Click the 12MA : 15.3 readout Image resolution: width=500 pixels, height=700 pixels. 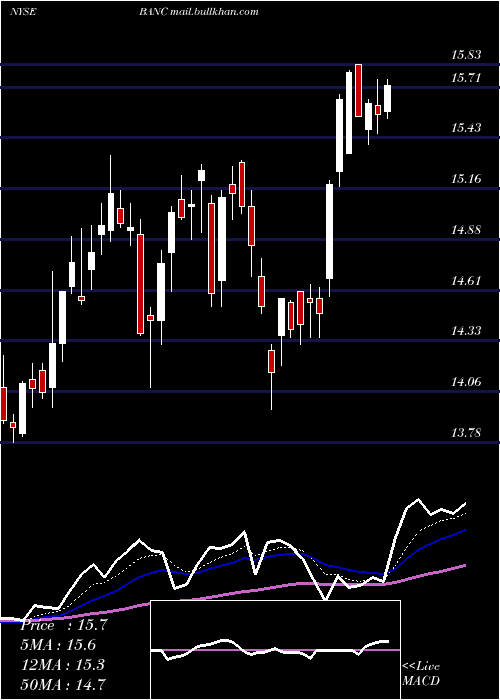[x=63, y=664]
